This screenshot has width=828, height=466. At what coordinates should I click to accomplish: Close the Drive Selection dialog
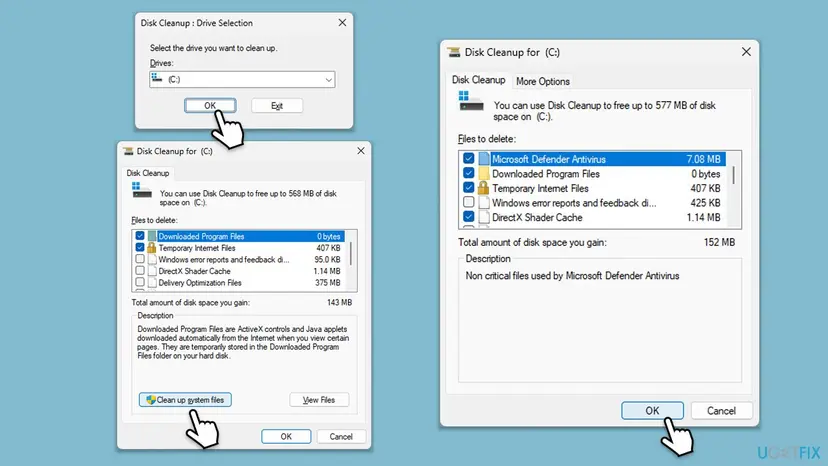pyautogui.click(x=342, y=23)
